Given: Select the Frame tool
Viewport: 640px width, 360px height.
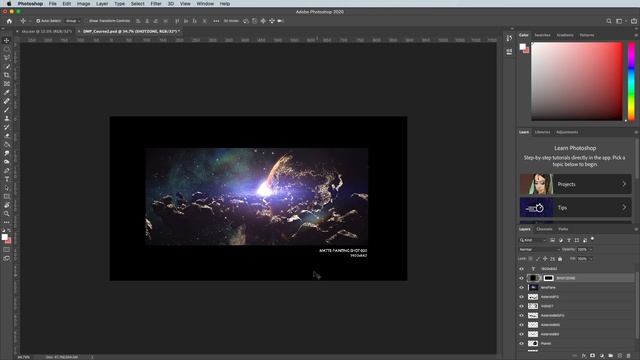Looking at the screenshot, I should (7, 84).
